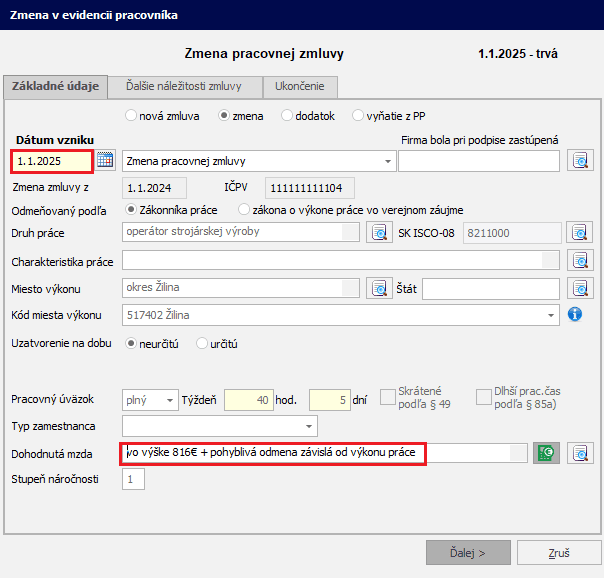Choose 'určitú' for contract duration
Viewport: 604px width, 578px height.
coord(202,343)
